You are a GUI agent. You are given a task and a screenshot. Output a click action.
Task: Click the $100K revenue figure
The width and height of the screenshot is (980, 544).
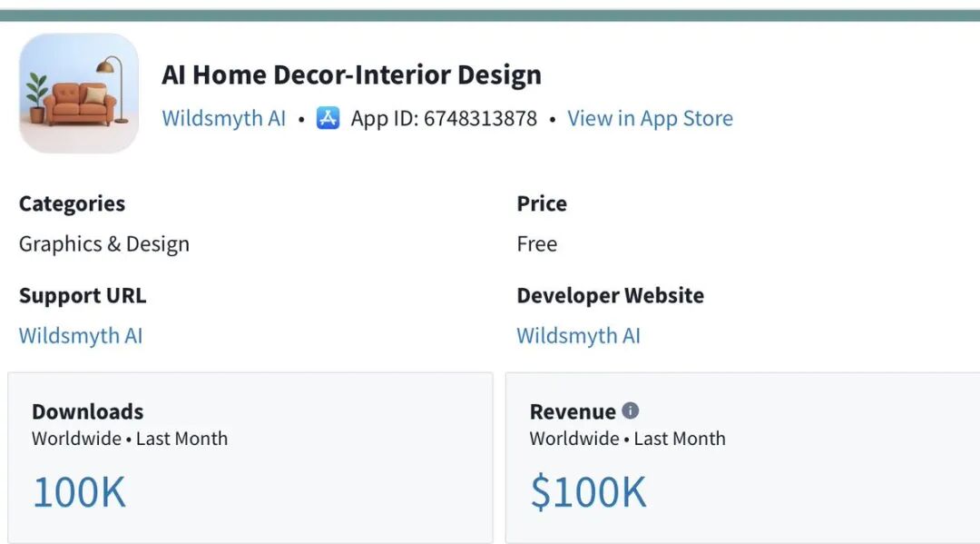point(588,491)
